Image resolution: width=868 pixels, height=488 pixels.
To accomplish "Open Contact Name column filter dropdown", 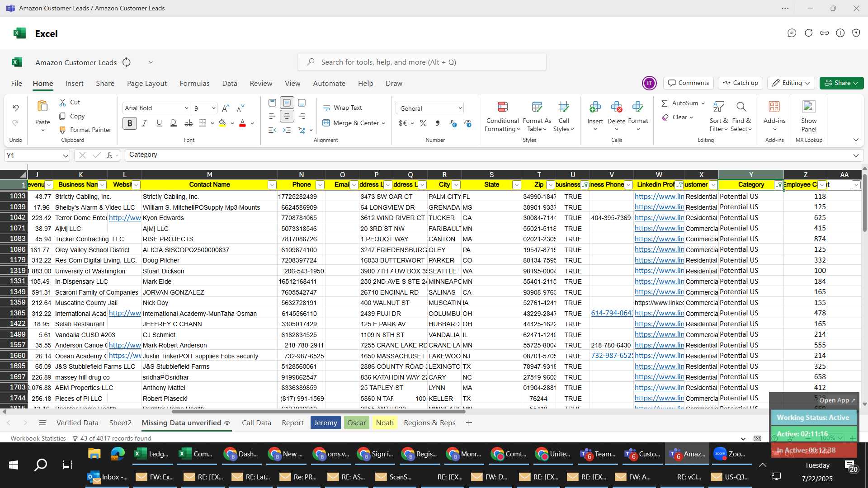I will [x=272, y=185].
